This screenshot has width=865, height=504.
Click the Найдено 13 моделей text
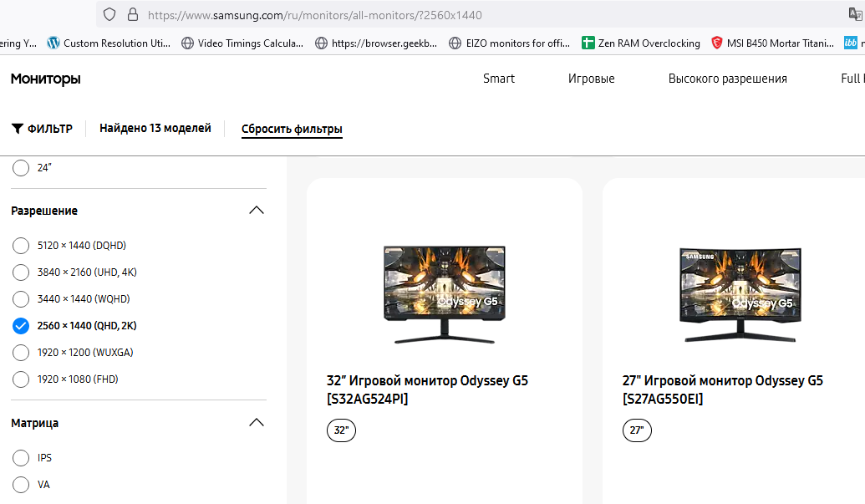pos(155,128)
